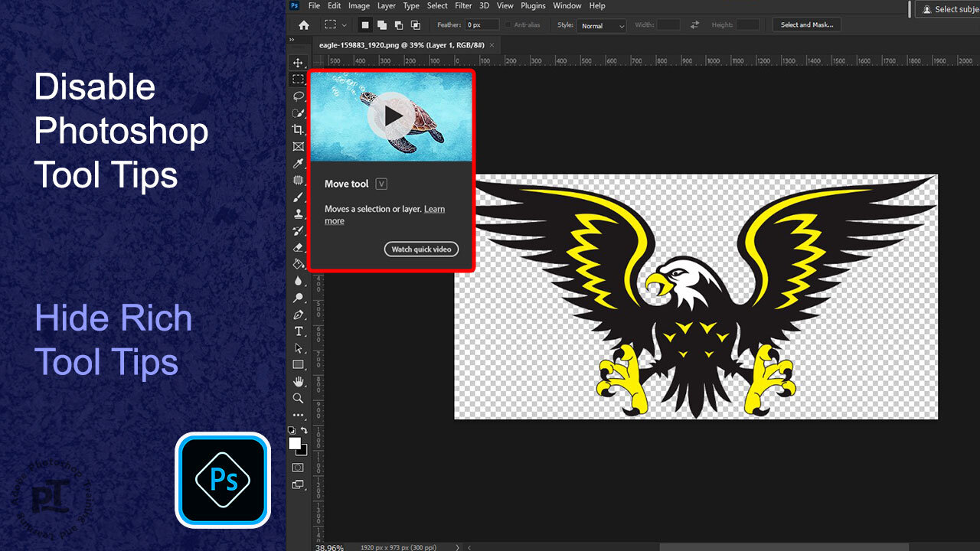Choose Intersect with selection mode
This screenshot has height=551, width=980.
point(415,25)
